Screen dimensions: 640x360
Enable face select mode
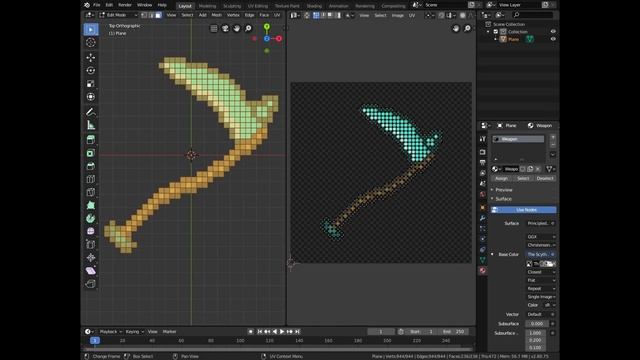[x=158, y=15]
